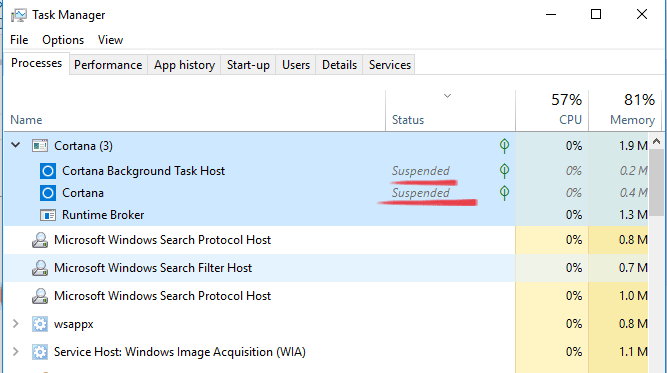667x373 pixels.
Task: Click the green leaf icon beside suspended Cortana
Action: coord(504,193)
